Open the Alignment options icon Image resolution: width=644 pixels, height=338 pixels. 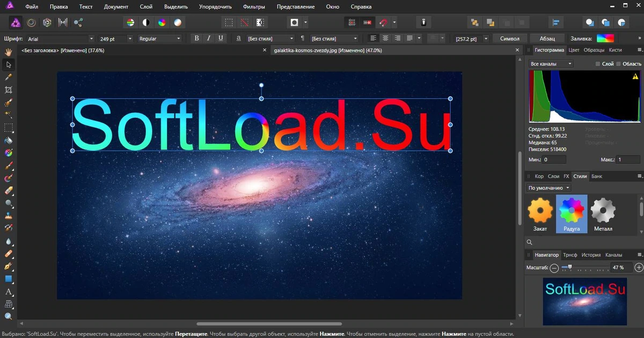pos(556,23)
